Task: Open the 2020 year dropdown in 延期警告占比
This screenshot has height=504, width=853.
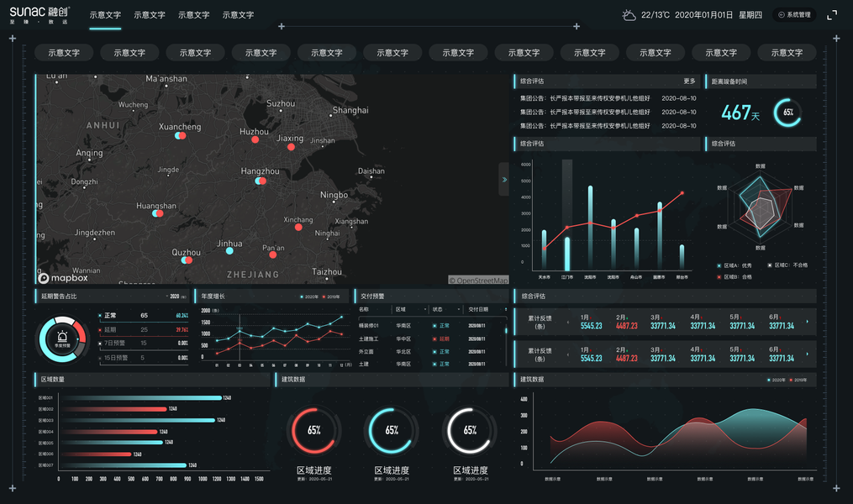Action: tap(176, 297)
